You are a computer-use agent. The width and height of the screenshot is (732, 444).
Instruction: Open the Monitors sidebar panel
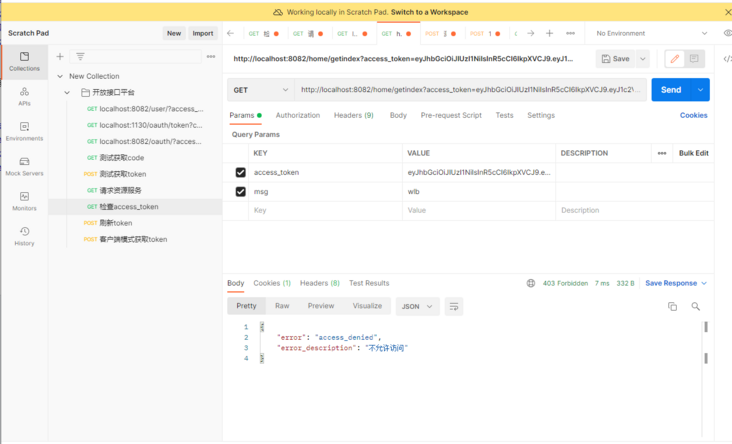coord(24,201)
